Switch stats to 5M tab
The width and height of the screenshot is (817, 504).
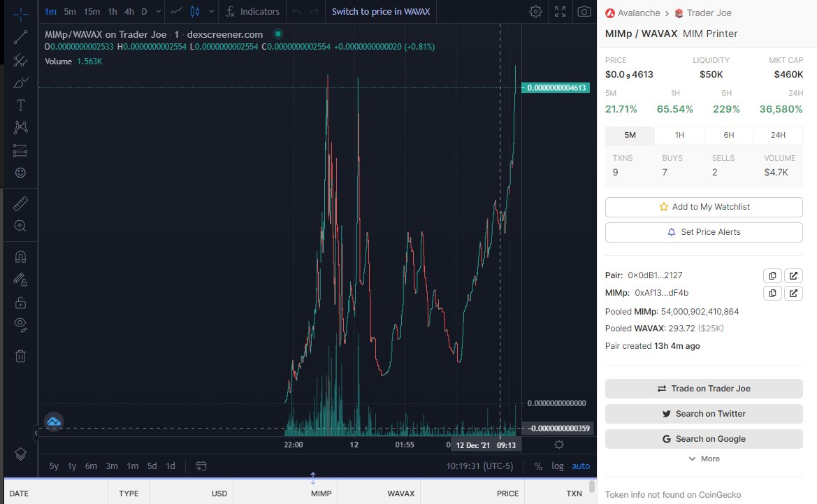[x=630, y=135]
